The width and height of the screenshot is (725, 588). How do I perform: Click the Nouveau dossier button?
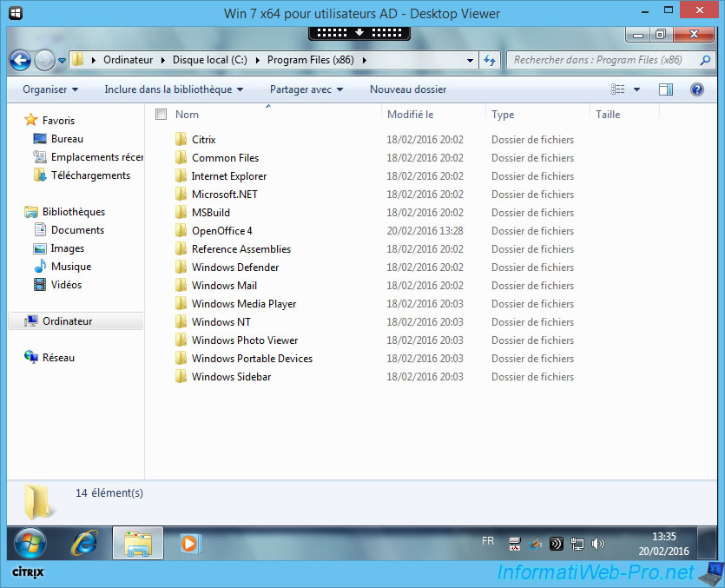pos(408,89)
